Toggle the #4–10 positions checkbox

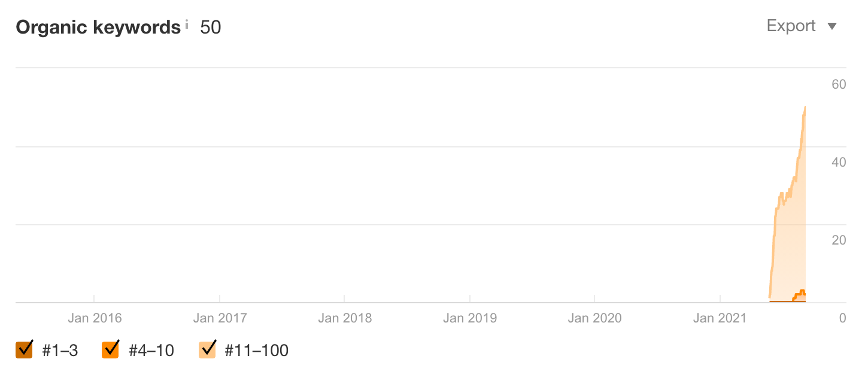click(111, 349)
